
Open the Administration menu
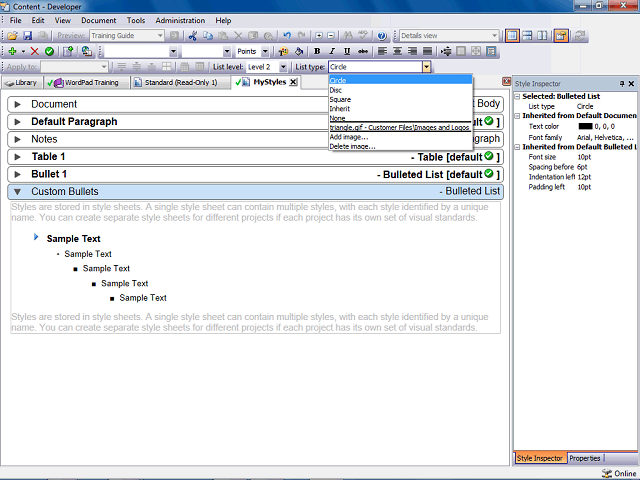click(180, 20)
